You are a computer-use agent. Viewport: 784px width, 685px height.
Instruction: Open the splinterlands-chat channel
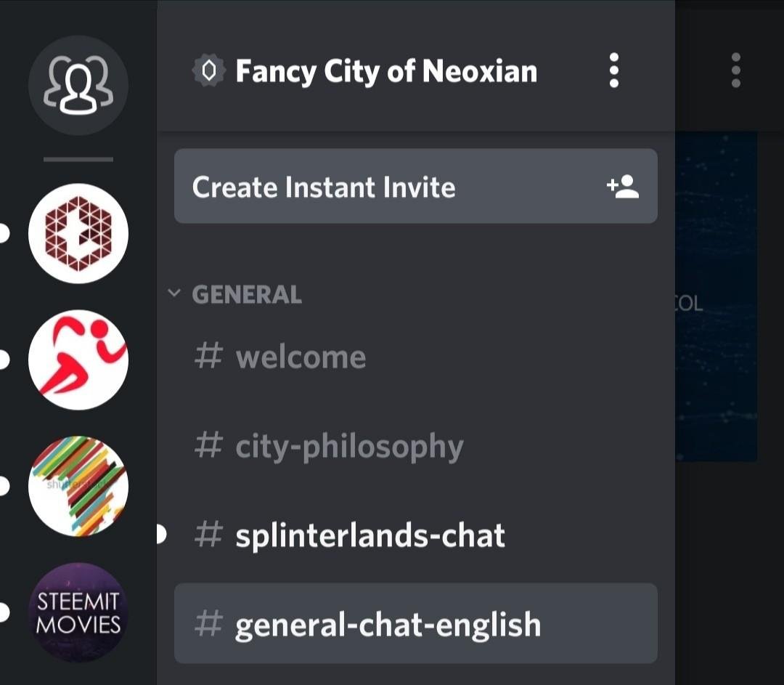tap(369, 535)
